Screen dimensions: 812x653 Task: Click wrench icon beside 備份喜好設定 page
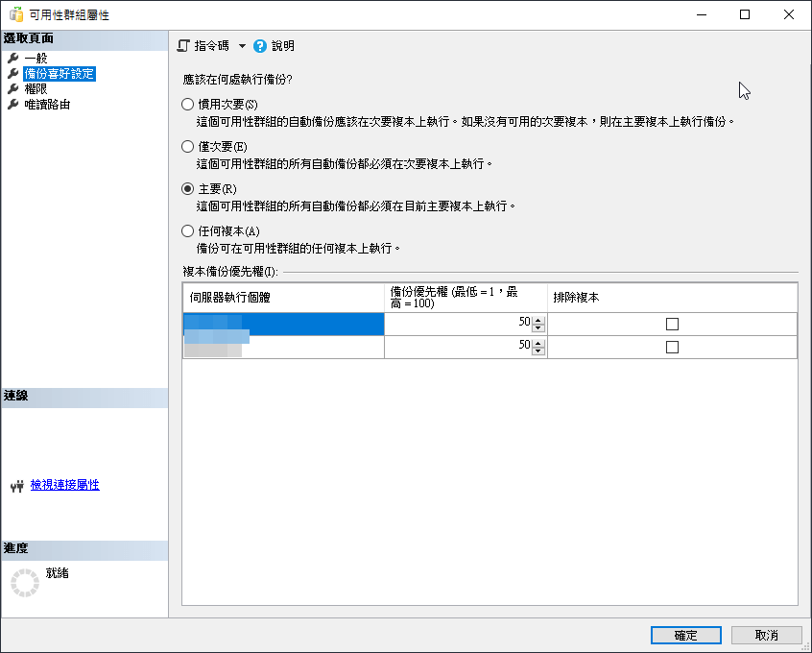(x=12, y=74)
